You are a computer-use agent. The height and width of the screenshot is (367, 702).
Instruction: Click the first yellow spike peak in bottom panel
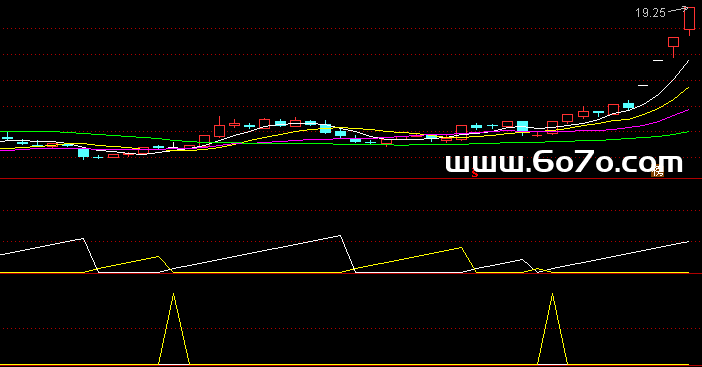(x=174, y=294)
